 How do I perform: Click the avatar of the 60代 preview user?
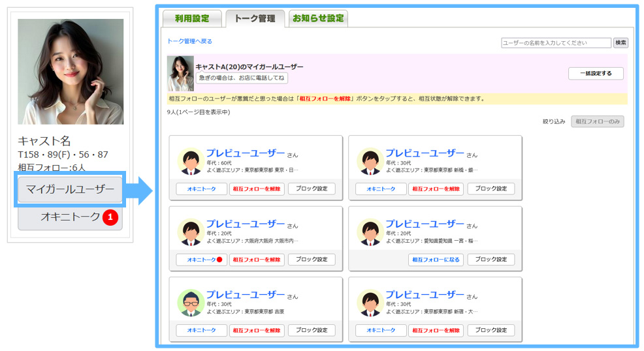[190, 161]
